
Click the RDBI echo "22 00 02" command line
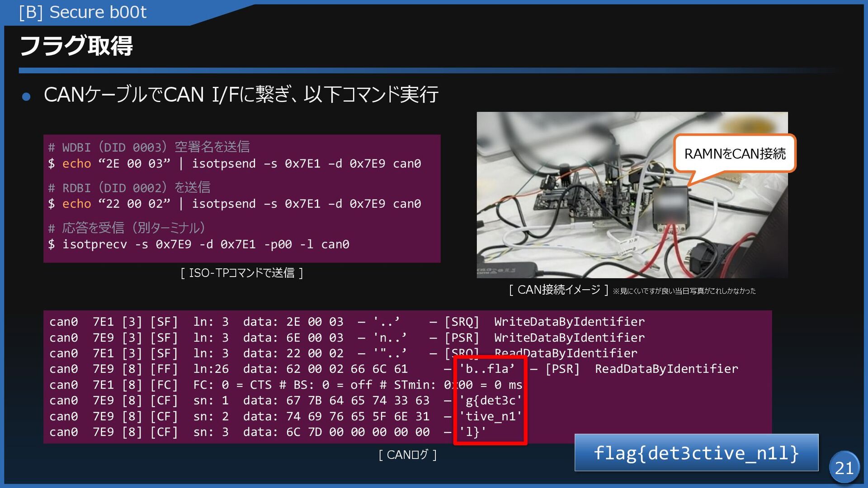pyautogui.click(x=235, y=204)
